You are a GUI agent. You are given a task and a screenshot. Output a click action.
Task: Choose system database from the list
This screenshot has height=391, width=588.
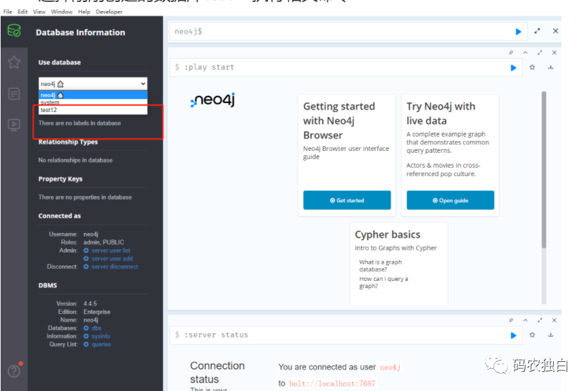point(93,102)
